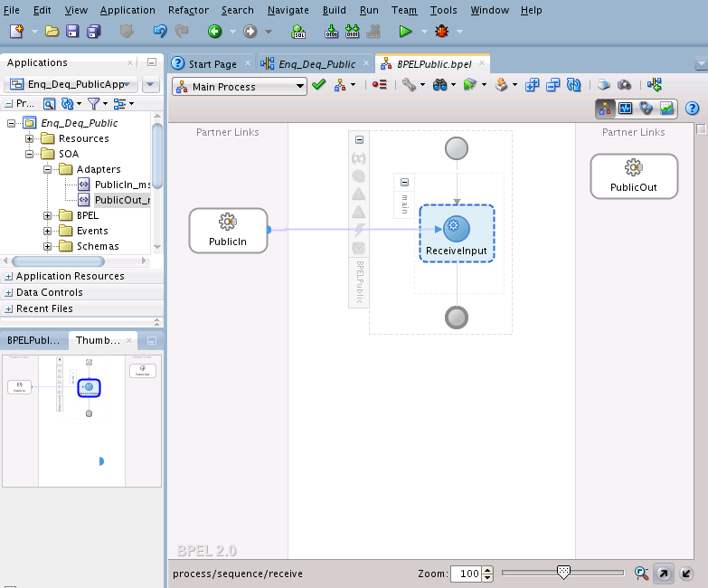
Task: Click the SQL database icon in toolbar
Action: tap(298, 32)
